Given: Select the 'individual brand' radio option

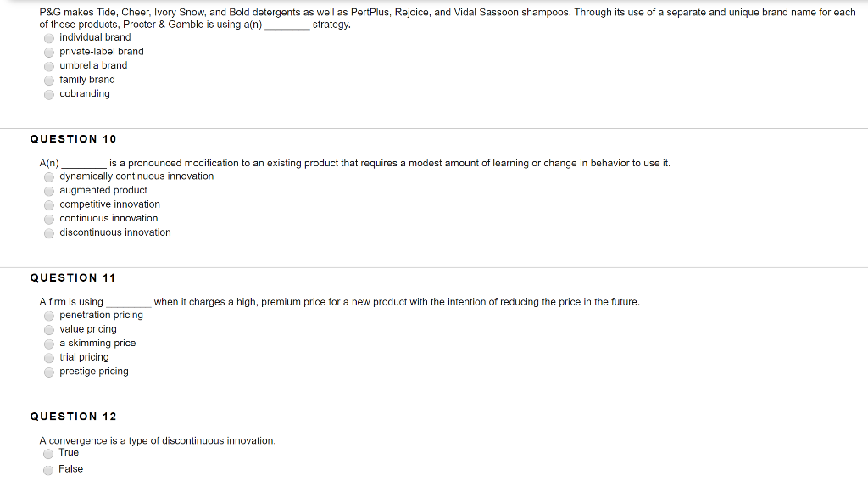Looking at the screenshot, I should coord(49,38).
